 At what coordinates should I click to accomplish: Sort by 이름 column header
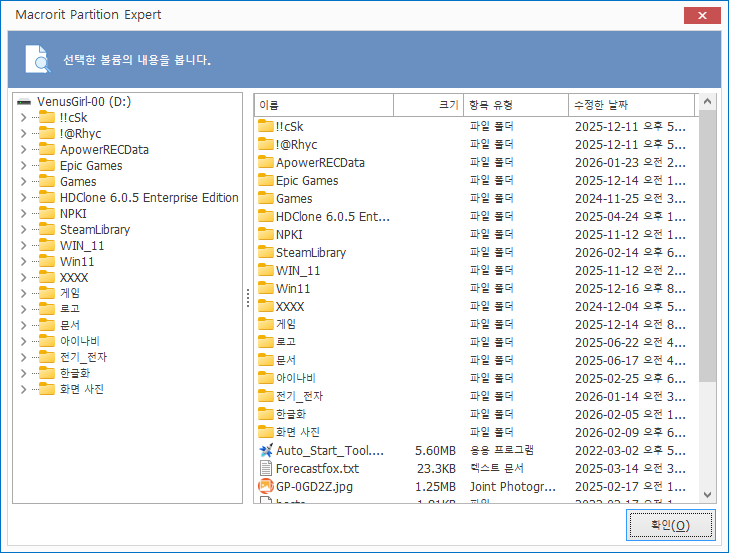(x=324, y=105)
